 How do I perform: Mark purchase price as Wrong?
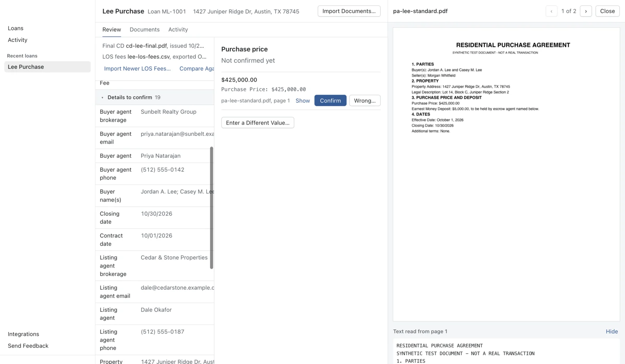pos(364,101)
